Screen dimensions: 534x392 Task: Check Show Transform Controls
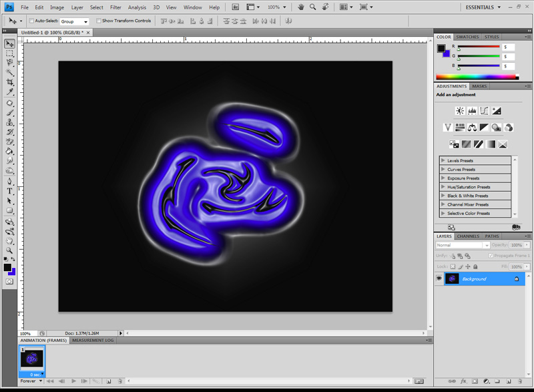(99, 21)
